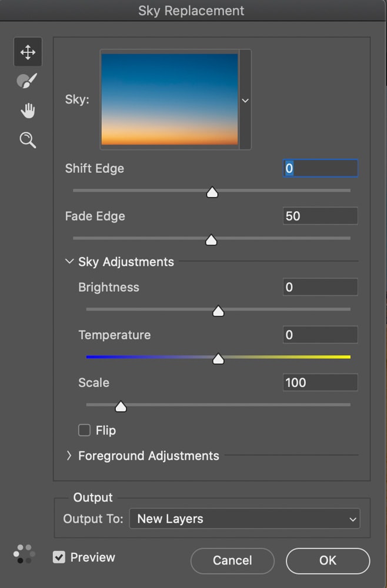Click the Fade Edge value field
The width and height of the screenshot is (387, 588).
(x=321, y=216)
